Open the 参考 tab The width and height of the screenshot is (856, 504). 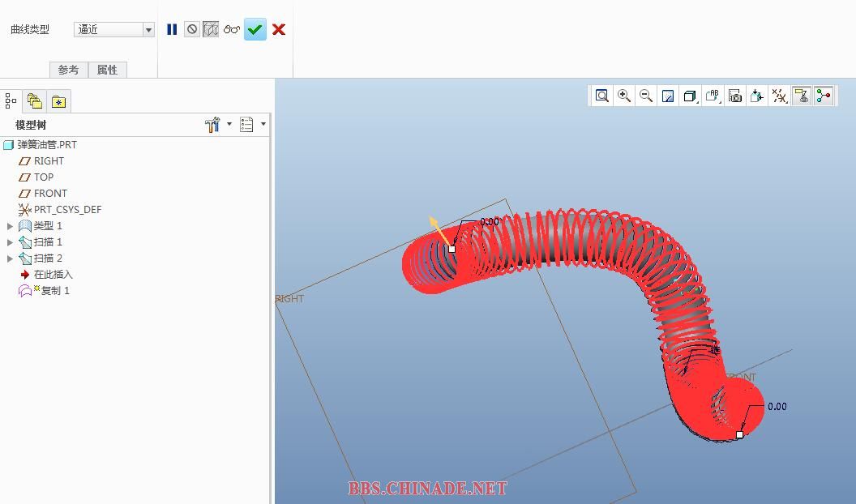[x=68, y=70]
